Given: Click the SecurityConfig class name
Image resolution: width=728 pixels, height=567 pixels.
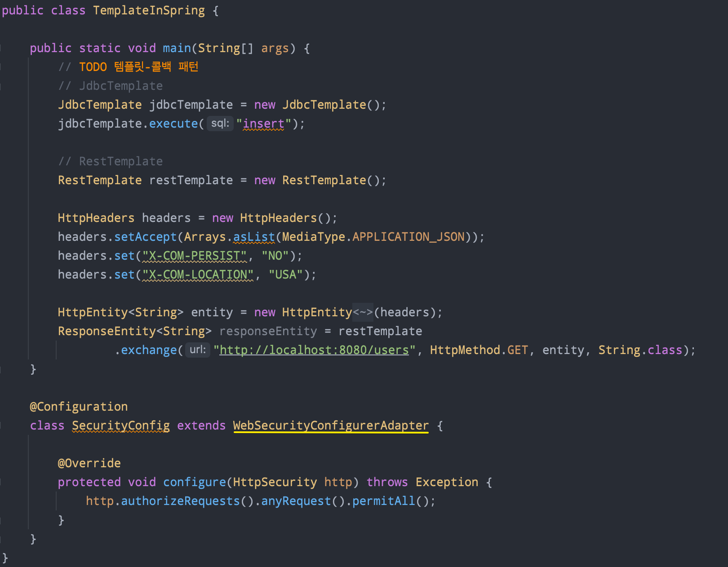Looking at the screenshot, I should (x=121, y=425).
